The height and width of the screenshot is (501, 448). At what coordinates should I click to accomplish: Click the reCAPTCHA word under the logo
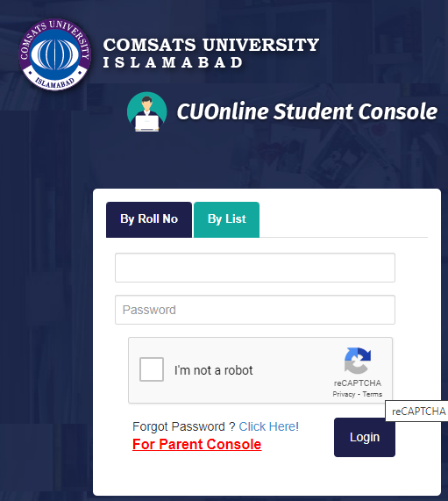tap(358, 383)
